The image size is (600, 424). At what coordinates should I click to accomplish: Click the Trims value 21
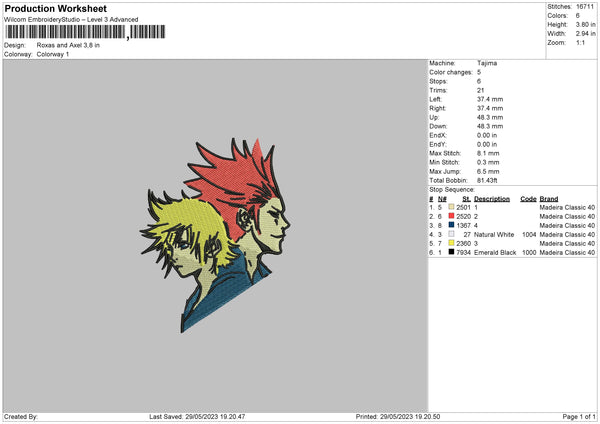pyautogui.click(x=481, y=90)
